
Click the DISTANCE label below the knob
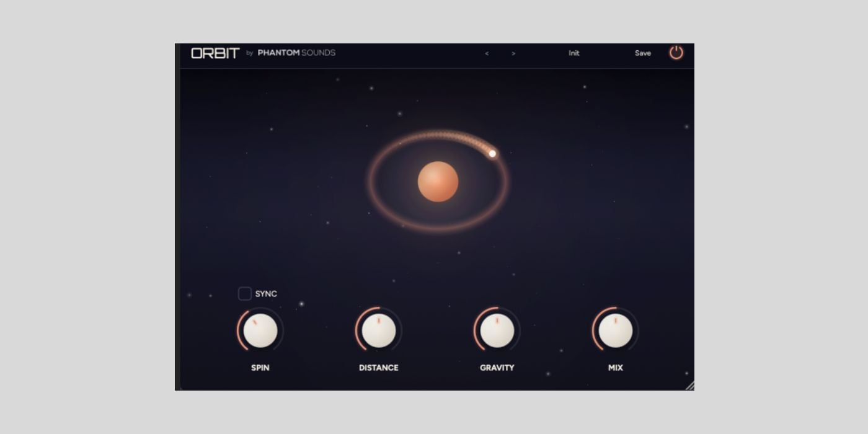pos(379,368)
